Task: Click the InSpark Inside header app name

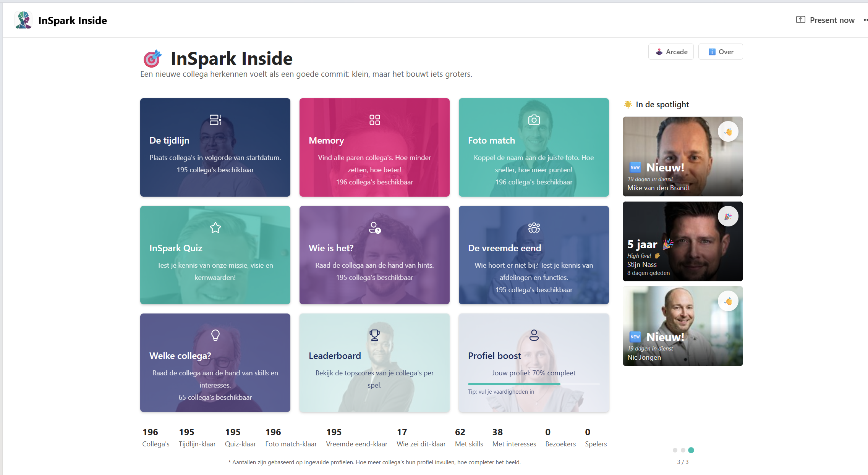Action: pos(73,20)
